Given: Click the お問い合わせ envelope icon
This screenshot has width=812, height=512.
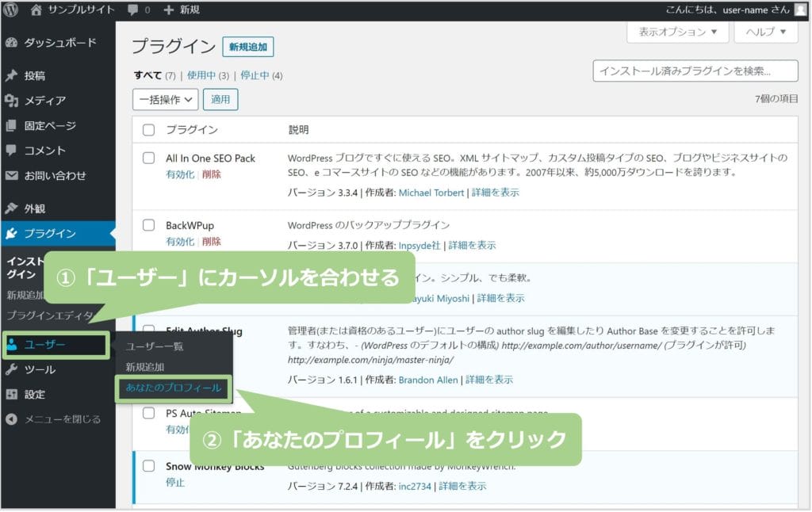Looking at the screenshot, I should (x=11, y=175).
